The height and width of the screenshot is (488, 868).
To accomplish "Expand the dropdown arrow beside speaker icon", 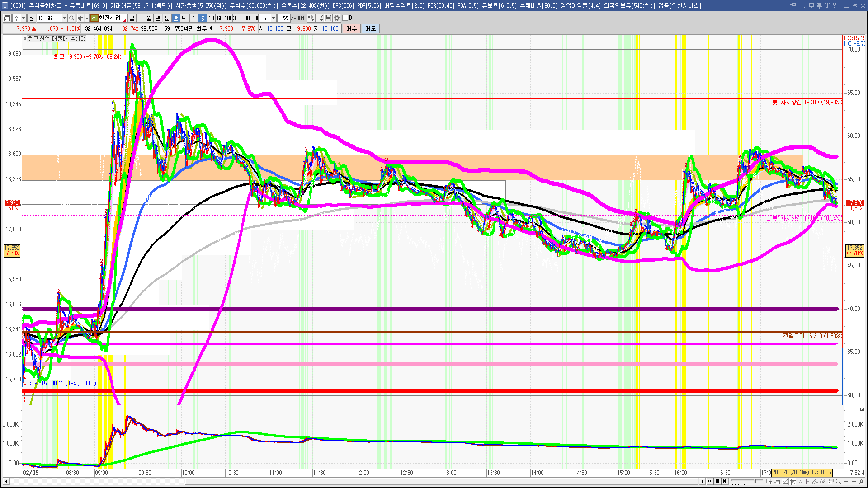I will tap(87, 18).
